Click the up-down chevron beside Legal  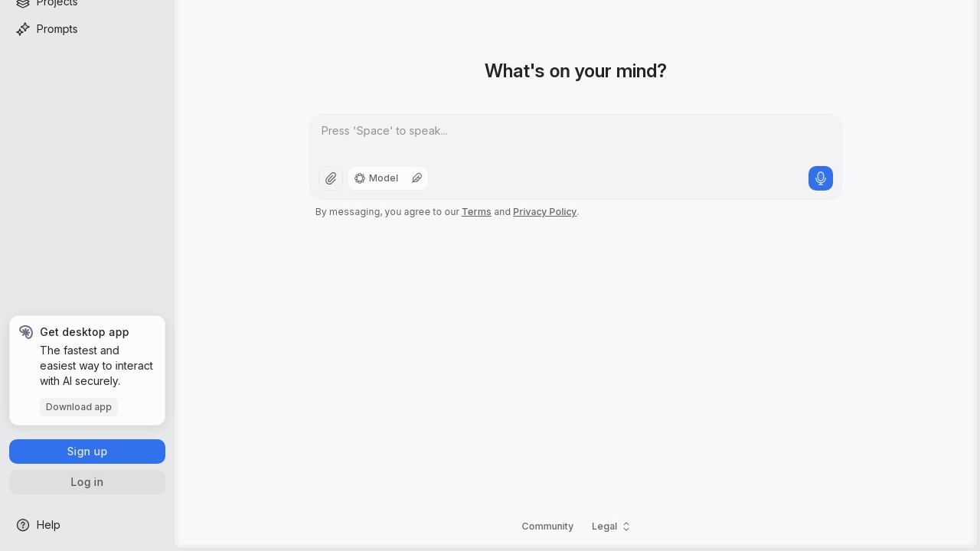626,527
